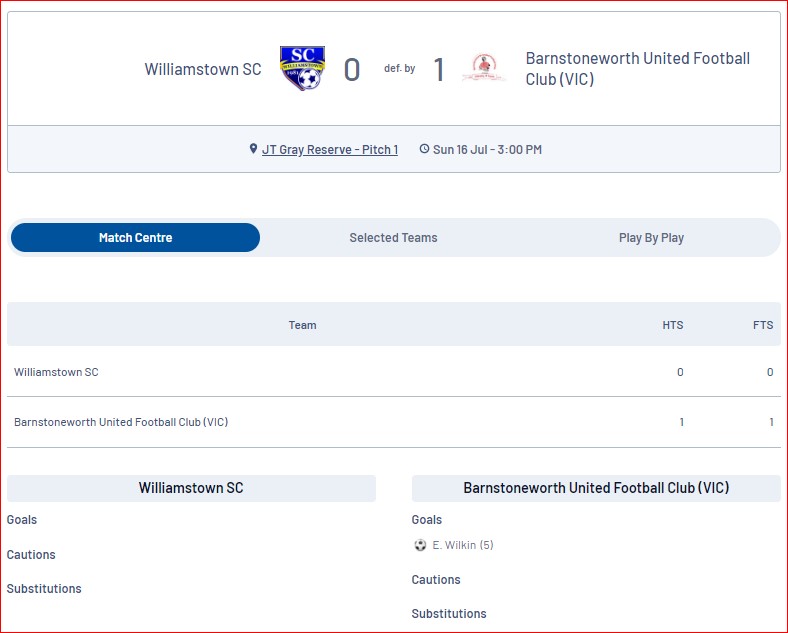This screenshot has width=788, height=633.
Task: Click Barnstoneworth United row in score table
Action: click(121, 422)
